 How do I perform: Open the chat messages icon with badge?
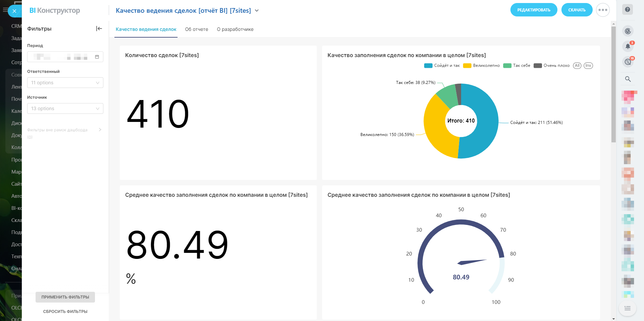tap(628, 62)
